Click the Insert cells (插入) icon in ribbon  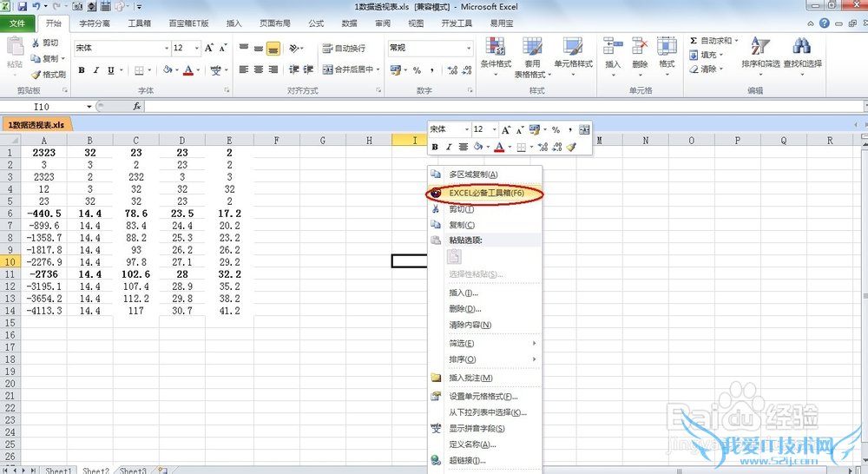point(613,47)
